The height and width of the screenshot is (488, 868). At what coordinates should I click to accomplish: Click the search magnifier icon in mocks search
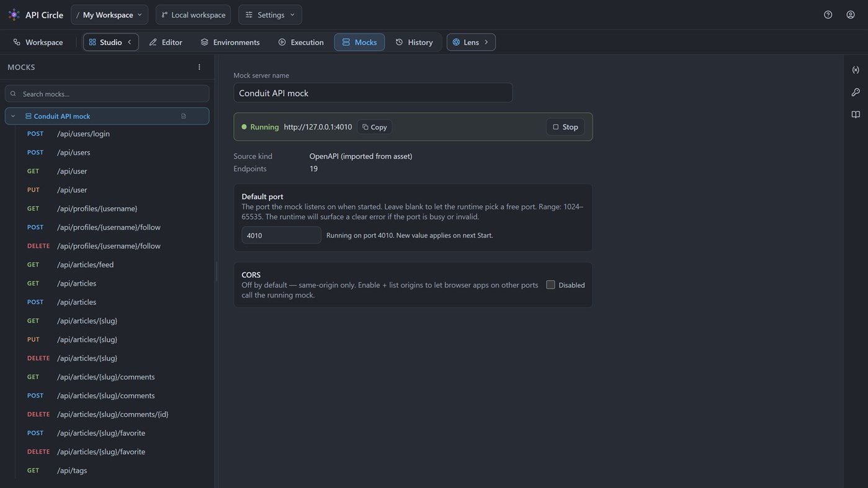pos(13,94)
